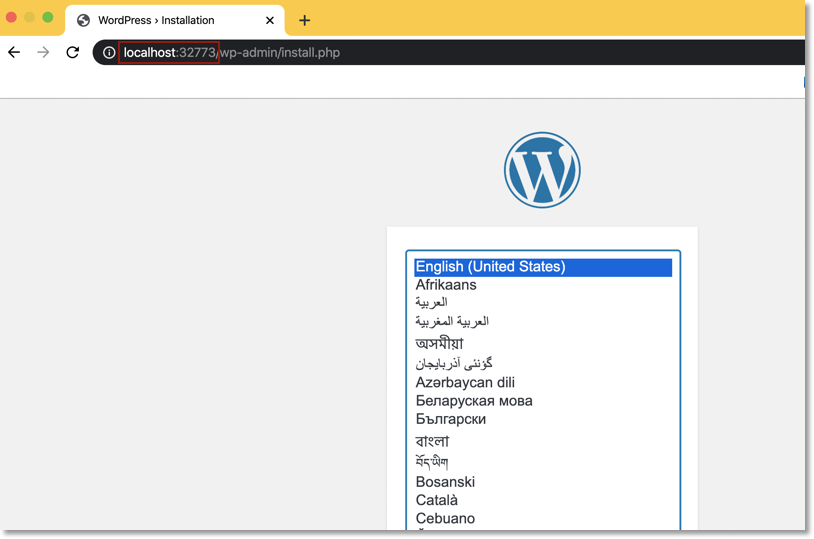Choose Български from the list

click(x=543, y=419)
